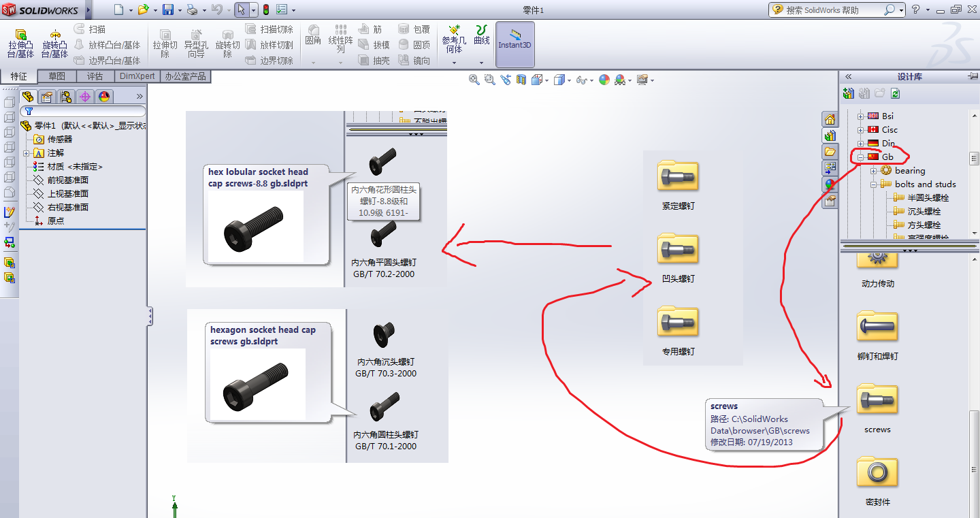Click the Zoom to Fit magnifier icon

pos(474,80)
